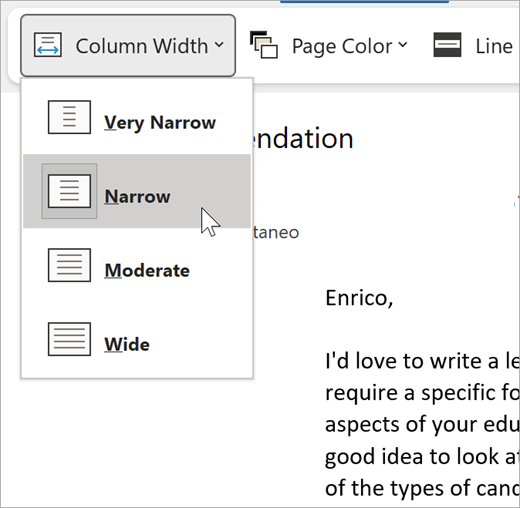
Task: Open the Page Color dropdown arrow
Action: click(x=403, y=45)
